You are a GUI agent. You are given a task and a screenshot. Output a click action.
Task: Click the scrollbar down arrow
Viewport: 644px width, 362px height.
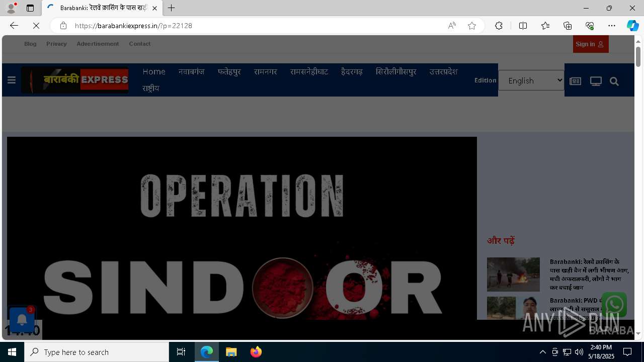point(638,333)
